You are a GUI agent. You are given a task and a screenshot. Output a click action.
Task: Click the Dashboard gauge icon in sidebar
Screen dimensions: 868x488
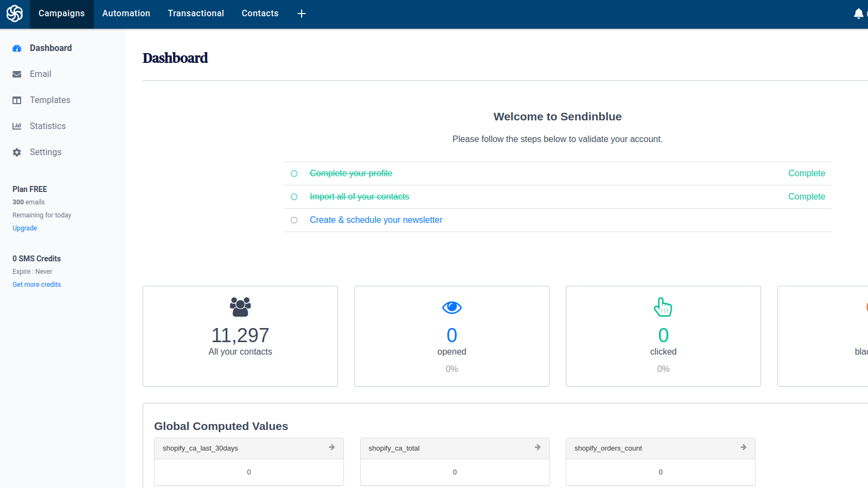[17, 48]
